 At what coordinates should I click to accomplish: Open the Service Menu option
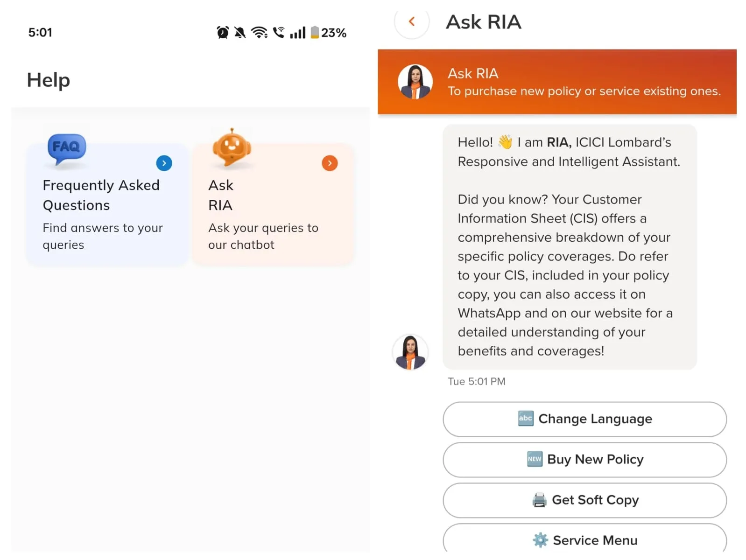(x=584, y=539)
